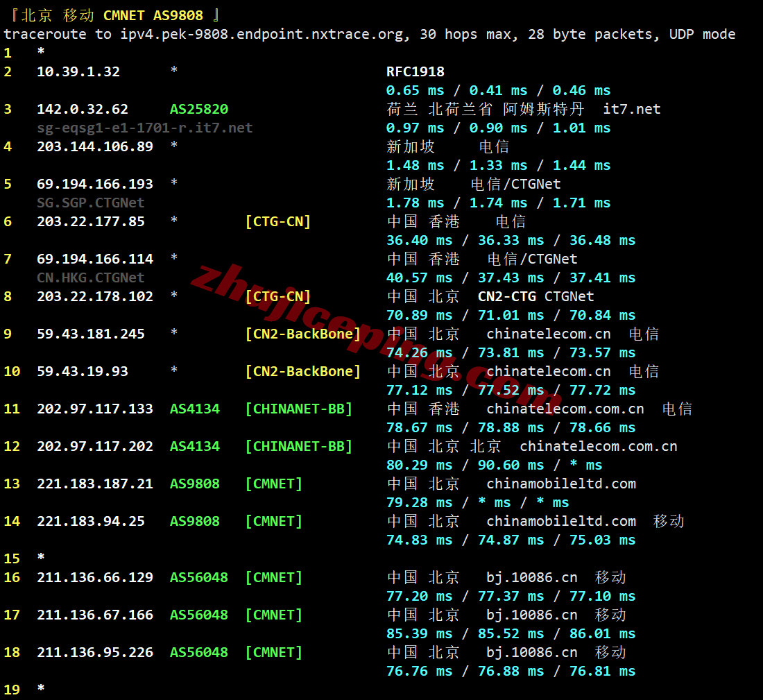763x700 pixels.
Task: Click the [CTG-CN] tag on hop 6
Action: [x=278, y=221]
